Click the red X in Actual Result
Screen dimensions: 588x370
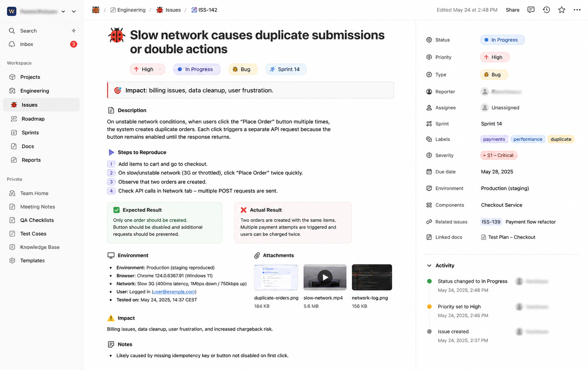tap(244, 210)
